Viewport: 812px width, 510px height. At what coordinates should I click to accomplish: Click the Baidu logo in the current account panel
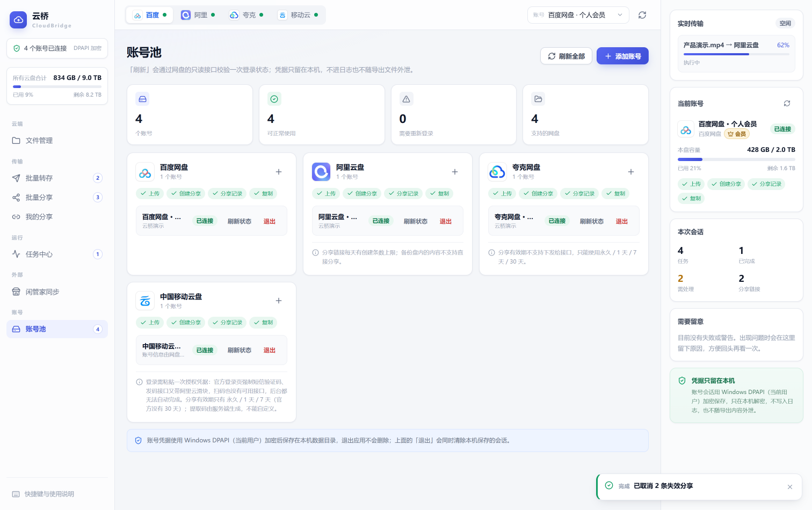pyautogui.click(x=686, y=129)
